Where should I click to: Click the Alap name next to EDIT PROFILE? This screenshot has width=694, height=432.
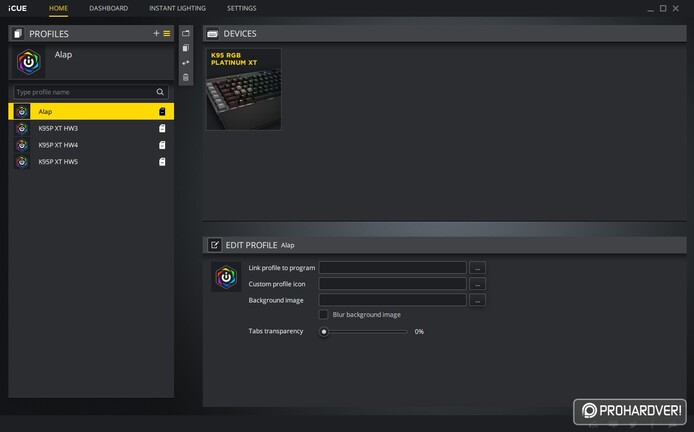click(287, 245)
